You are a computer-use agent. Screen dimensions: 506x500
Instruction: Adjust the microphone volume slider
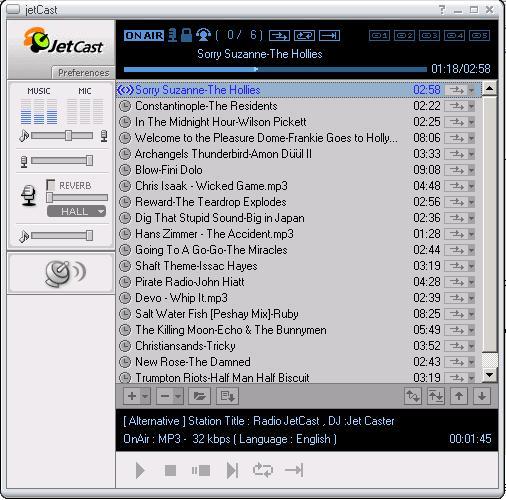coord(62,161)
